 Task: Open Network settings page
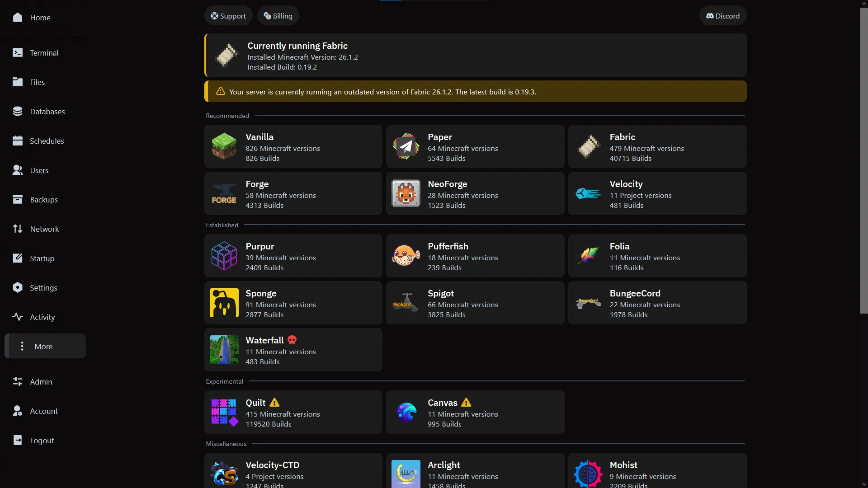click(x=45, y=229)
